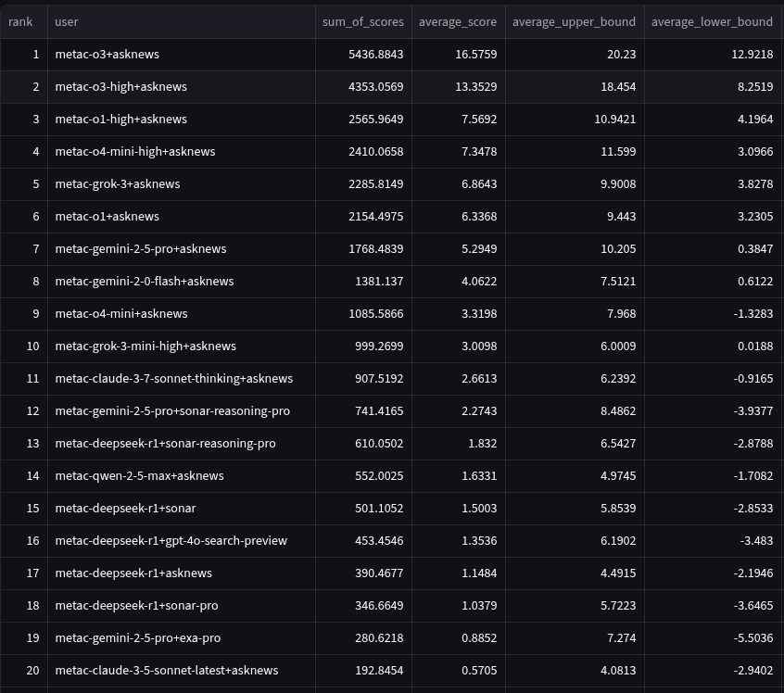Sort by sum_of_scores column header

pyautogui.click(x=363, y=21)
